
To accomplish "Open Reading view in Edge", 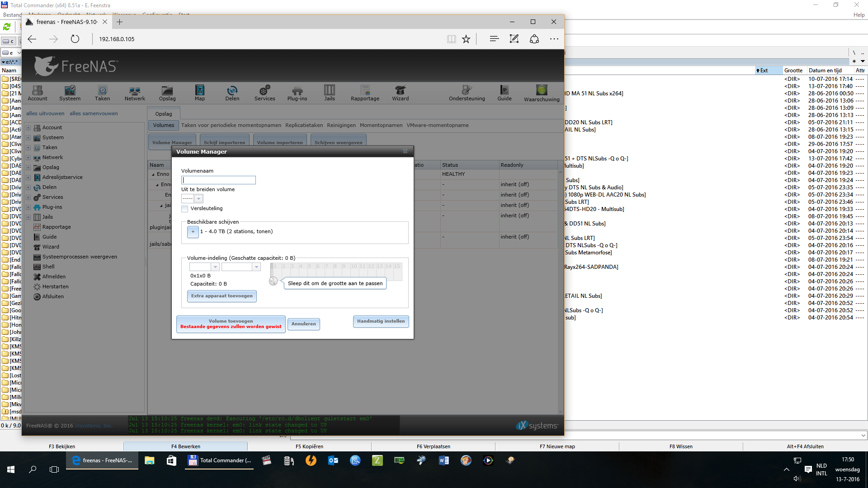I will point(451,39).
